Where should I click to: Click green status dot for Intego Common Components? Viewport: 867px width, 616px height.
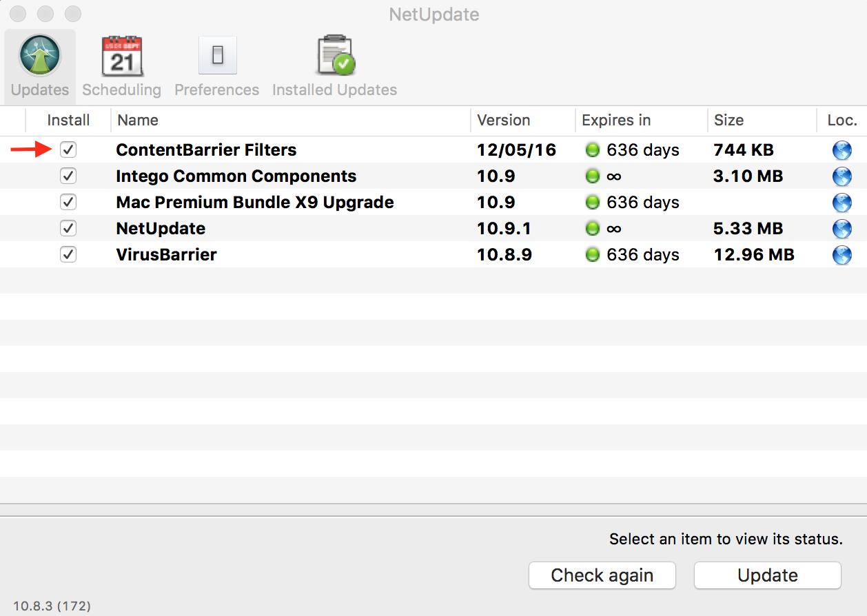point(592,176)
